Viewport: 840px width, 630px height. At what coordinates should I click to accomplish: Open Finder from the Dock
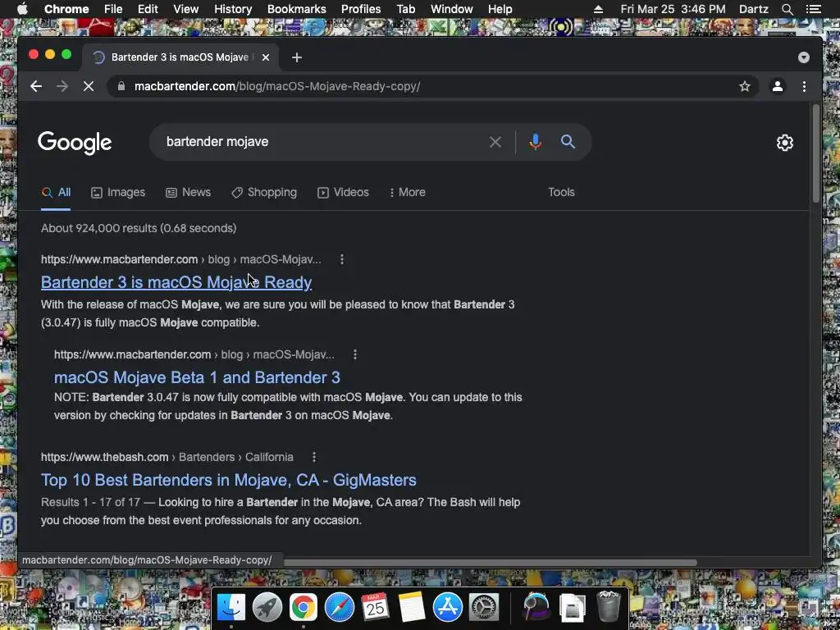[231, 608]
